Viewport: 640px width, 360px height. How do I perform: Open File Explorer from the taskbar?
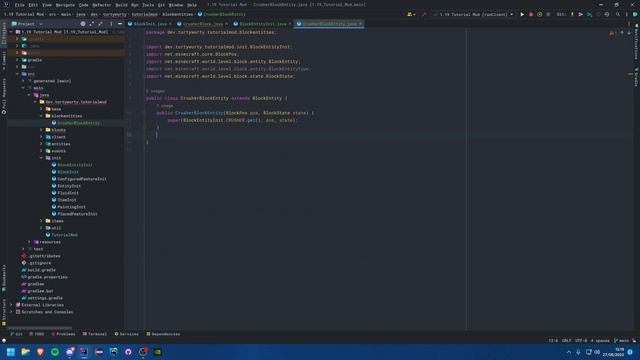pyautogui.click(x=25, y=351)
